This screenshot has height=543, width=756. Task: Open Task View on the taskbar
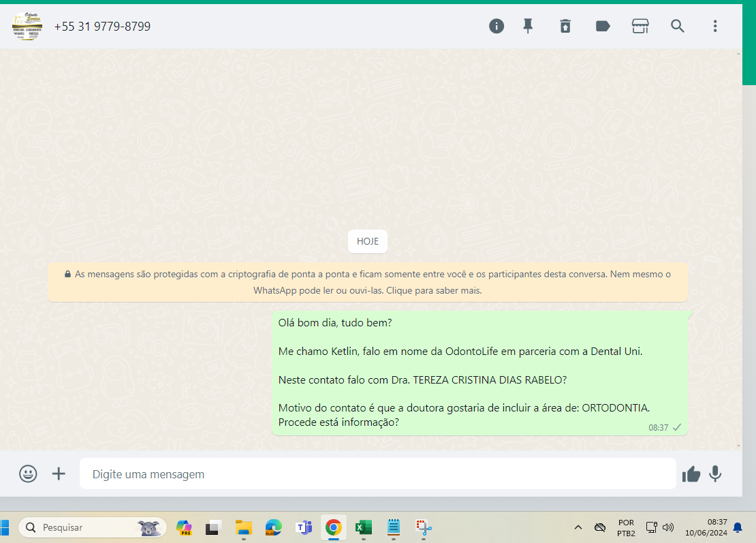(x=213, y=527)
